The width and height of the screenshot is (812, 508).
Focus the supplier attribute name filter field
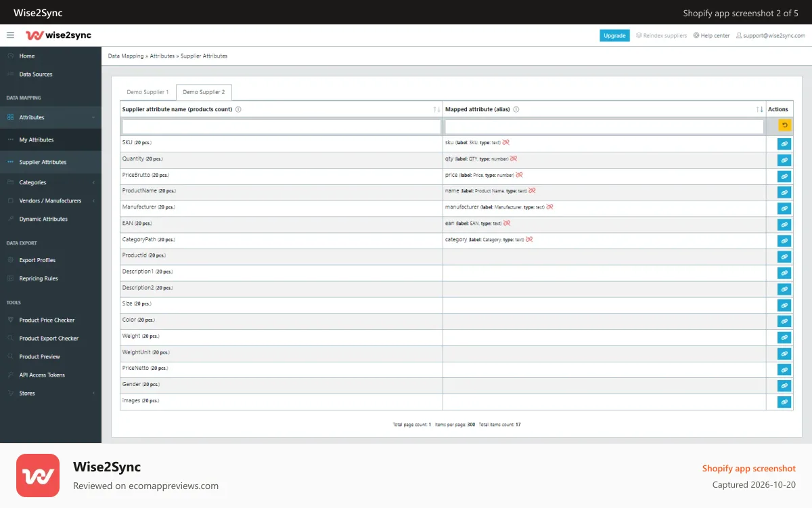pos(281,127)
